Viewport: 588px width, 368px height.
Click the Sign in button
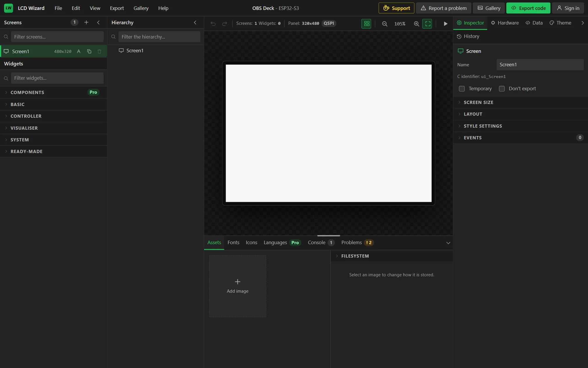coord(568,8)
